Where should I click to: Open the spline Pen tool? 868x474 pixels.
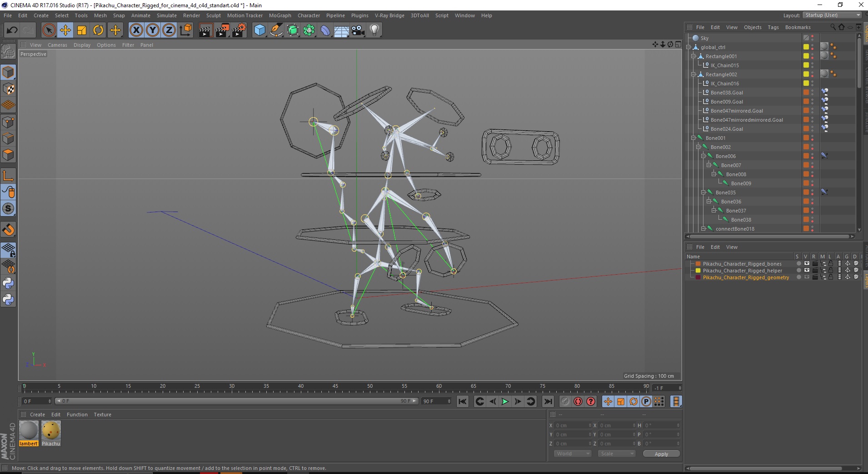[276, 30]
